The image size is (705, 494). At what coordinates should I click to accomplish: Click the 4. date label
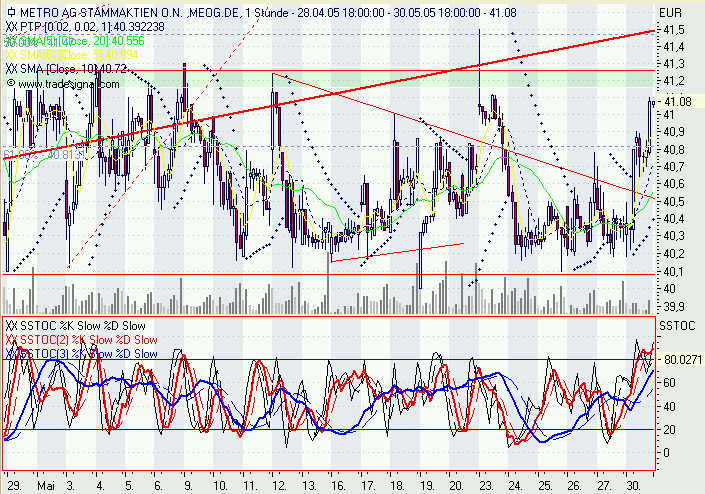point(100,486)
